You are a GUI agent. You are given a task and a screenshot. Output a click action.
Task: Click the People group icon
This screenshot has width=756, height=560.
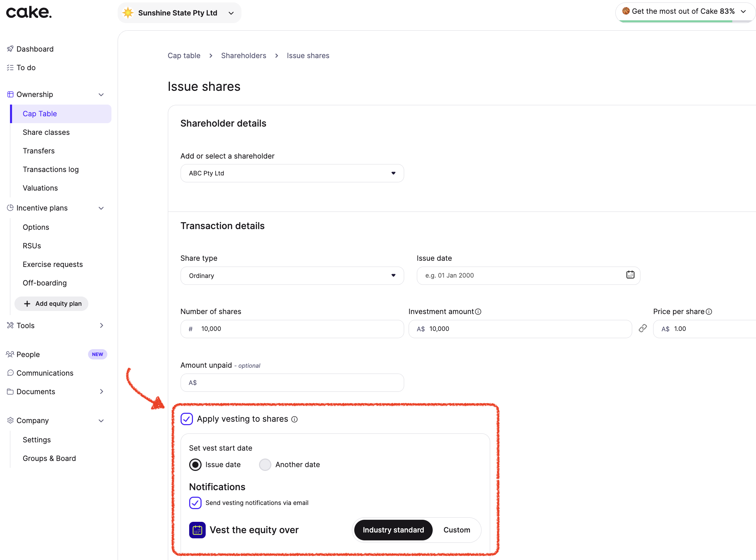click(10, 354)
